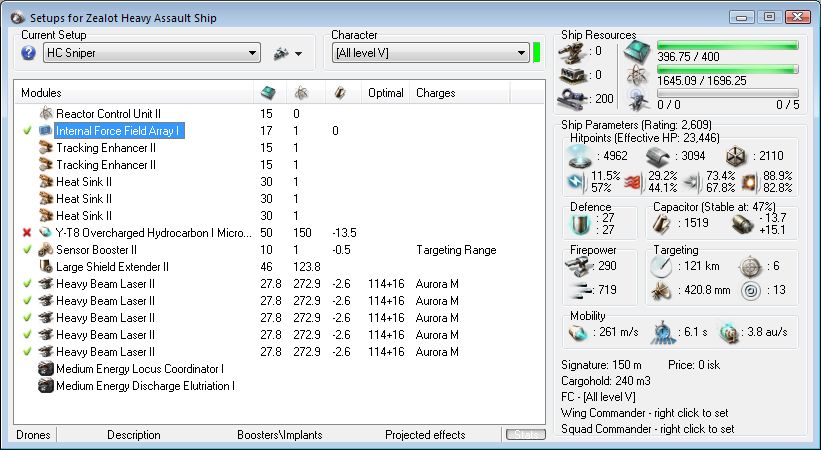Click the Medium Energy Locus Coordinator I icon
821x450 pixels.
(46, 369)
